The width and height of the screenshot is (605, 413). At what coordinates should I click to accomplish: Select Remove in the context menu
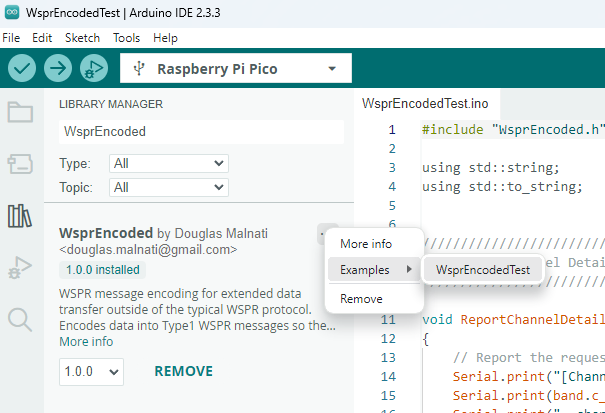click(361, 298)
